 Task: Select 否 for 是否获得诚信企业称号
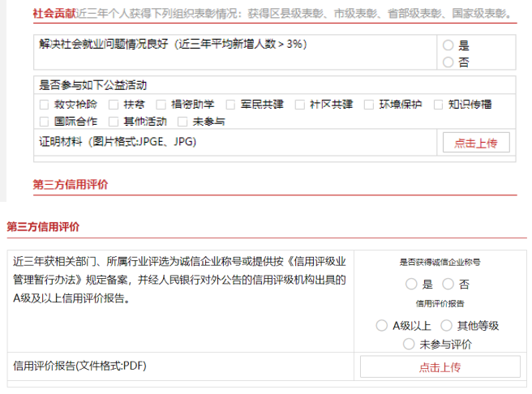(x=448, y=285)
